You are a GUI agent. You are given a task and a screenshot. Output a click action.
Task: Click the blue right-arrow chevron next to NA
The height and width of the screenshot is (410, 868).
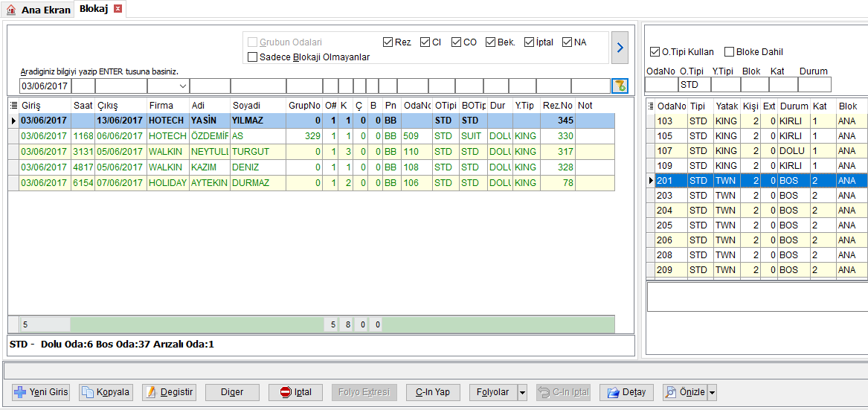620,48
